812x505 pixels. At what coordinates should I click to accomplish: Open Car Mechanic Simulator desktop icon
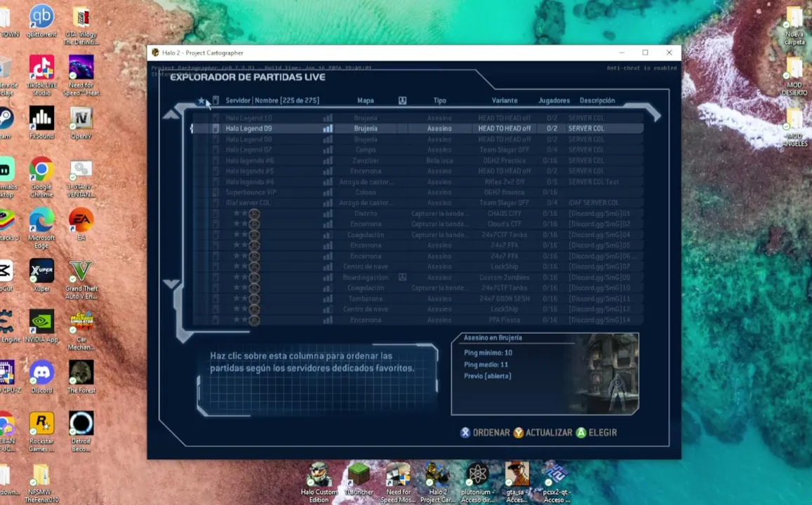point(81,330)
